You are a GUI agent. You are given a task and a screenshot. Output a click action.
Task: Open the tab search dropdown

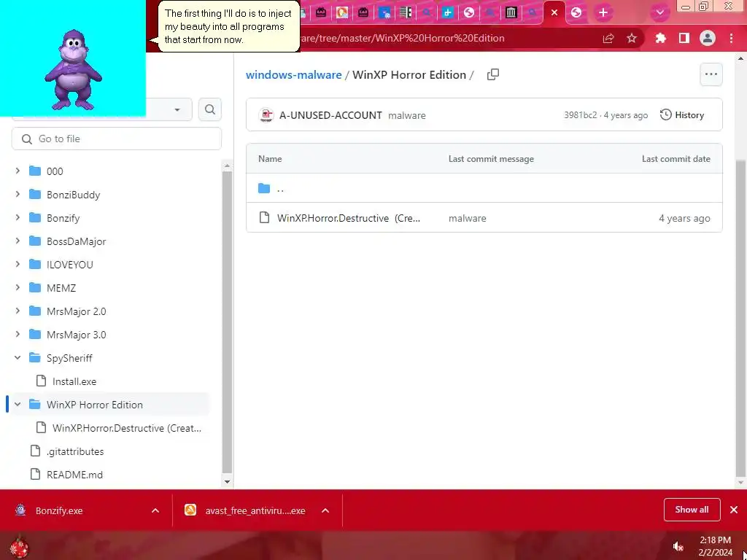[659, 13]
